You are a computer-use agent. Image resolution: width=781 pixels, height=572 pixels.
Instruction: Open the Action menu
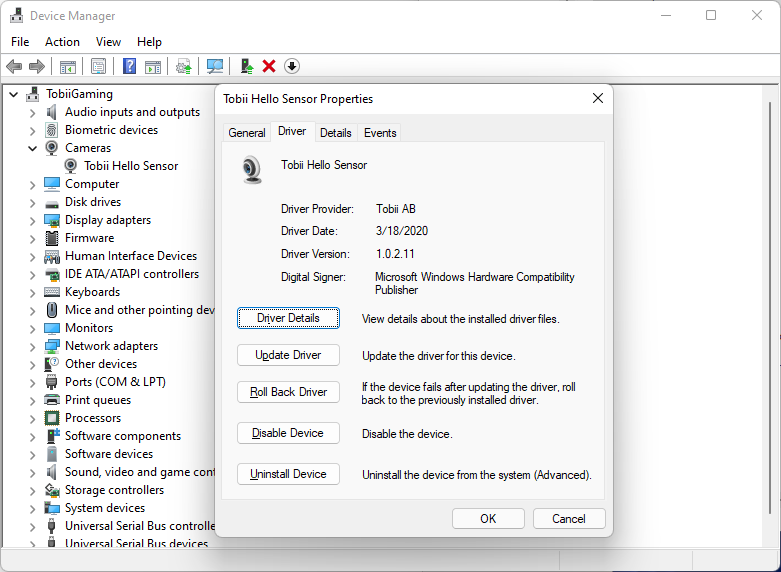coord(62,42)
